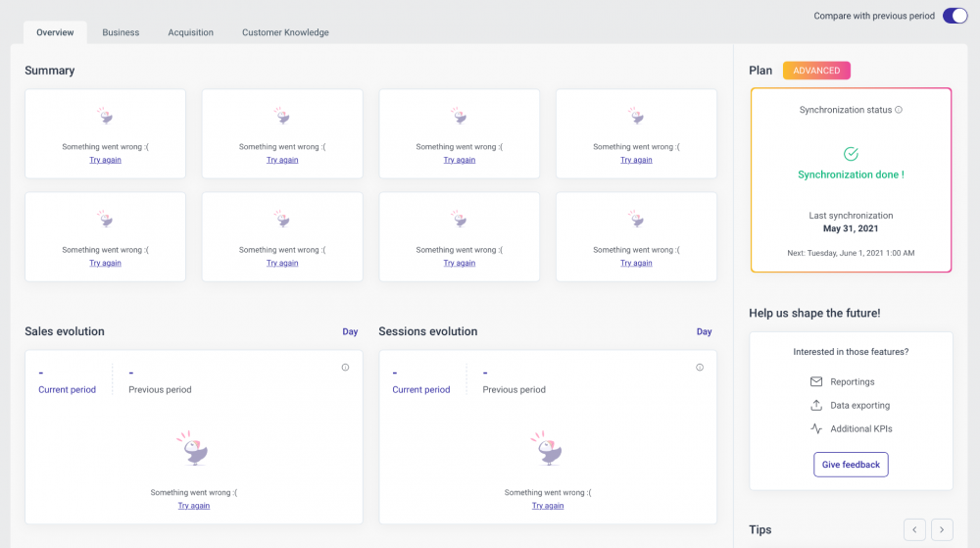Open Day selector for Sales evolution
This screenshot has height=548, width=980.
tap(350, 331)
